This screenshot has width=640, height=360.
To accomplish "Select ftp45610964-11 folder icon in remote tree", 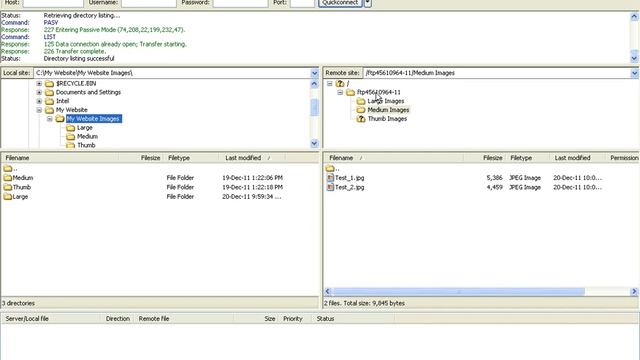I will (350, 93).
